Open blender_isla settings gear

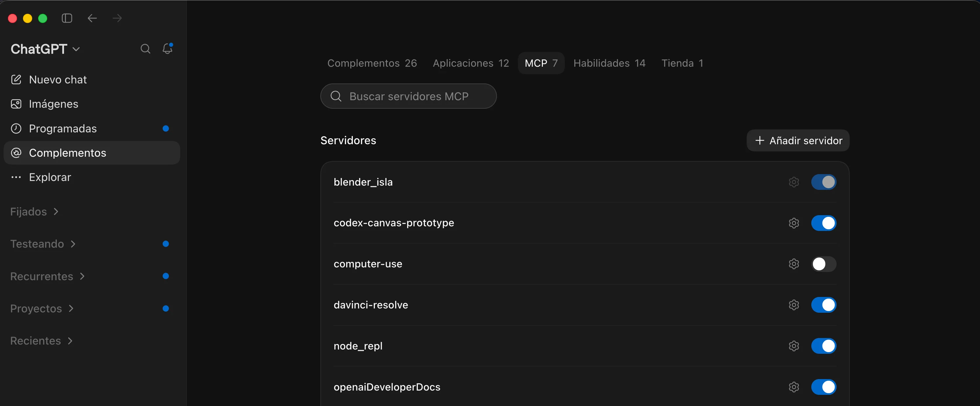pyautogui.click(x=794, y=182)
